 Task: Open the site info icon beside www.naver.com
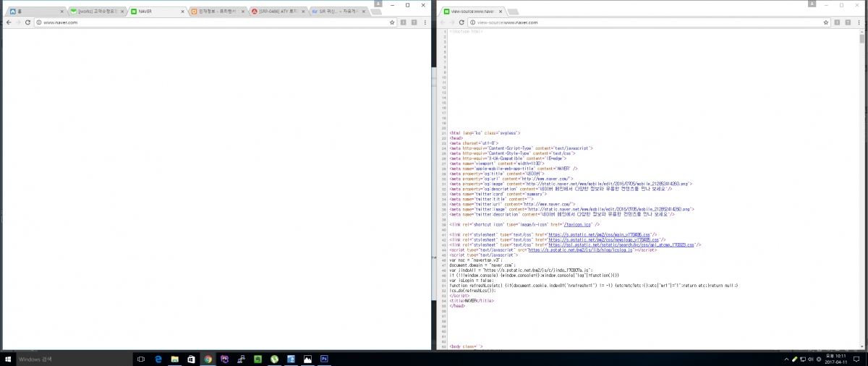pyautogui.click(x=38, y=22)
